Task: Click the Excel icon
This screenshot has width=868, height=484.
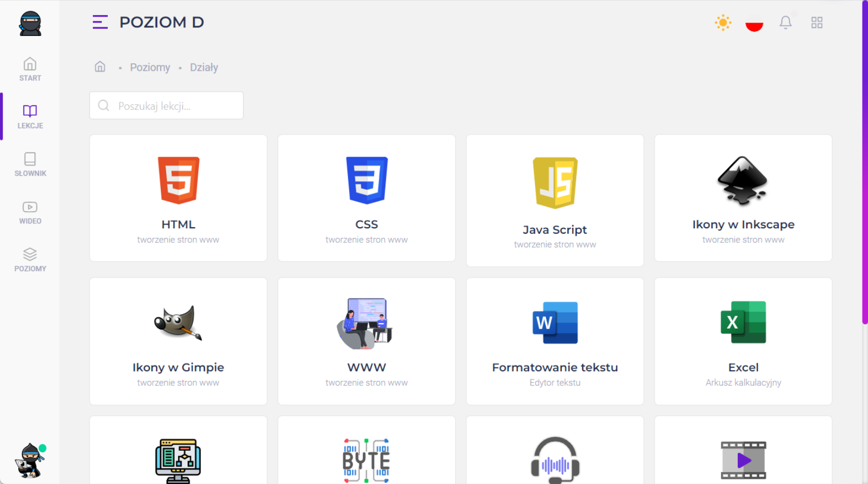Action: pos(743,322)
